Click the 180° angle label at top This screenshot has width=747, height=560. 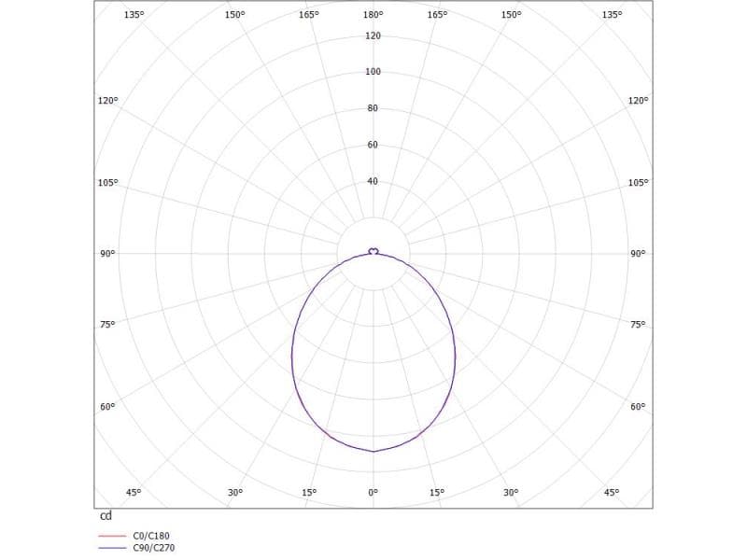point(373,15)
